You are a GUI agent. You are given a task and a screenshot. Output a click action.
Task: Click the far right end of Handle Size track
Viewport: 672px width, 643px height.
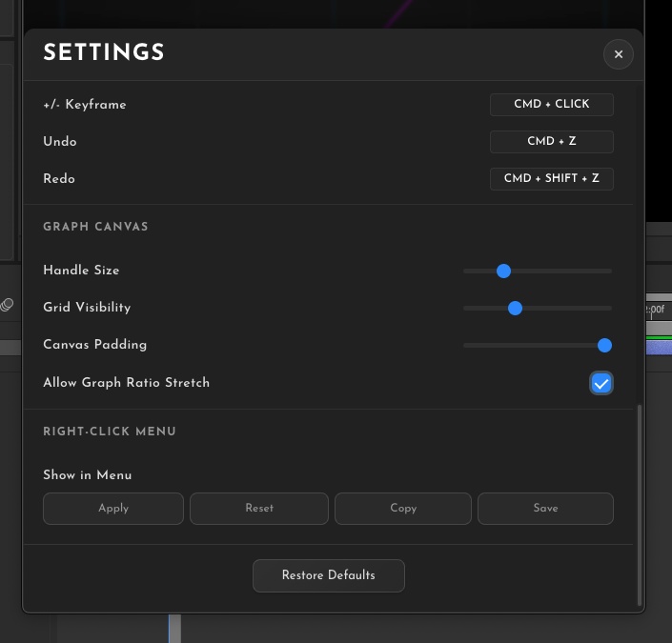tap(609, 271)
